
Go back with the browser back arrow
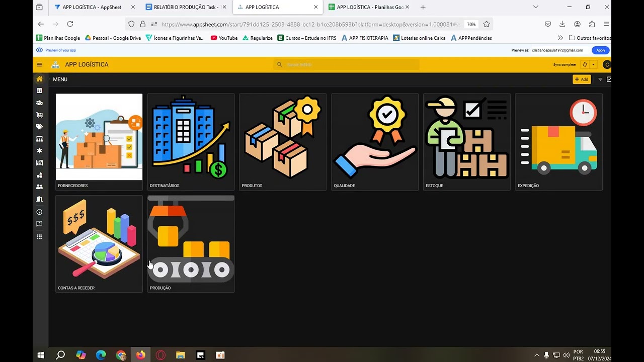[x=41, y=24]
